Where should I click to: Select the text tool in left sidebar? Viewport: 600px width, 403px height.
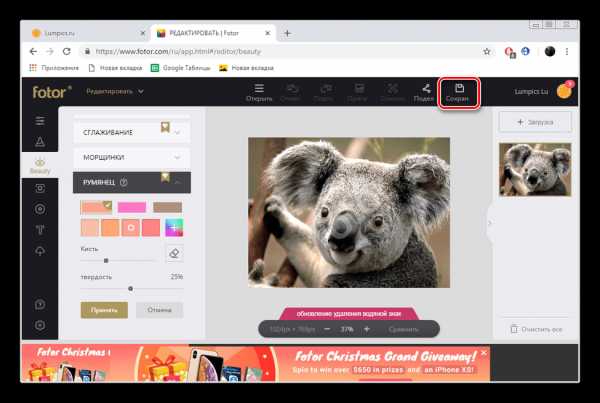[40, 230]
